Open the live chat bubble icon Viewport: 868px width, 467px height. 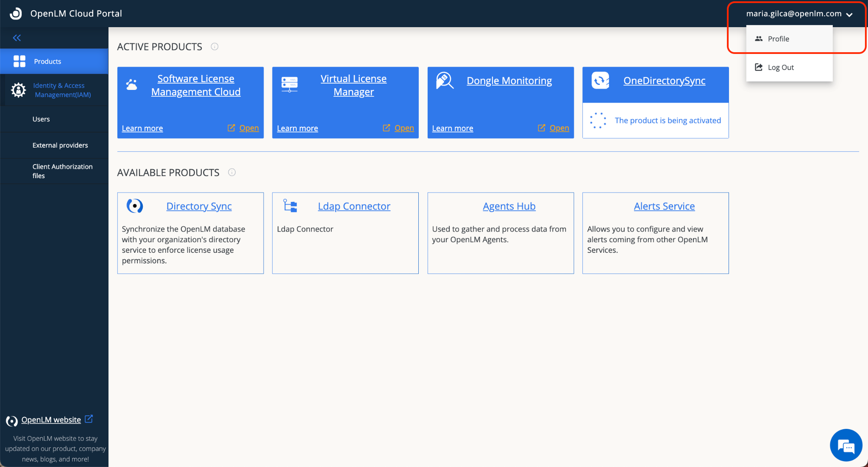click(846, 445)
